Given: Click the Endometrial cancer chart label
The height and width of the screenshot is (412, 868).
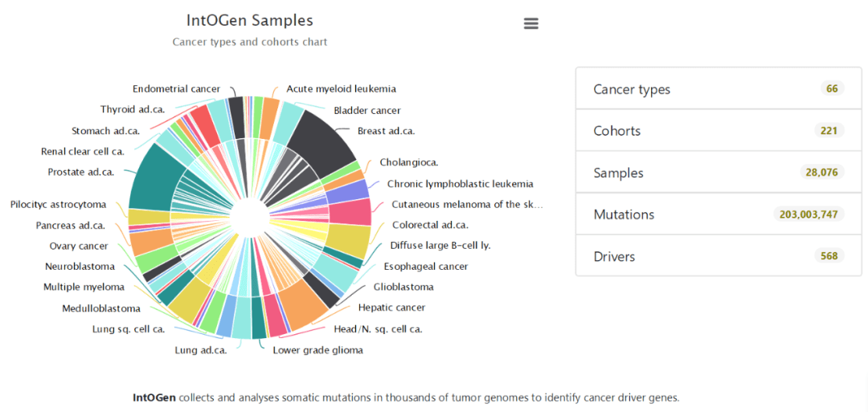Looking at the screenshot, I should pyautogui.click(x=177, y=88).
